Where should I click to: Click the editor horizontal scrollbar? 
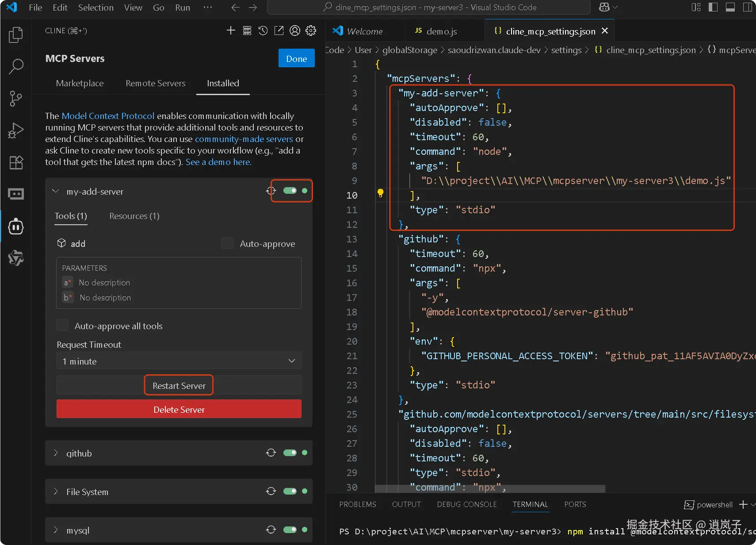pyautogui.click(x=490, y=489)
